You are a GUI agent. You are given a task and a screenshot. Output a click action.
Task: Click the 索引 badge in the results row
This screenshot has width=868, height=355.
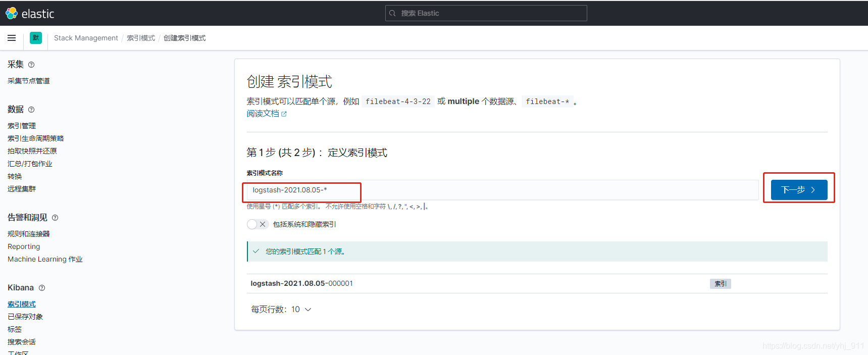721,284
